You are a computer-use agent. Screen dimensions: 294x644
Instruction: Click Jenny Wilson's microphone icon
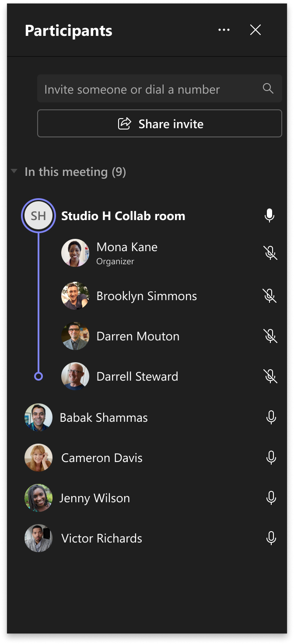[271, 498]
